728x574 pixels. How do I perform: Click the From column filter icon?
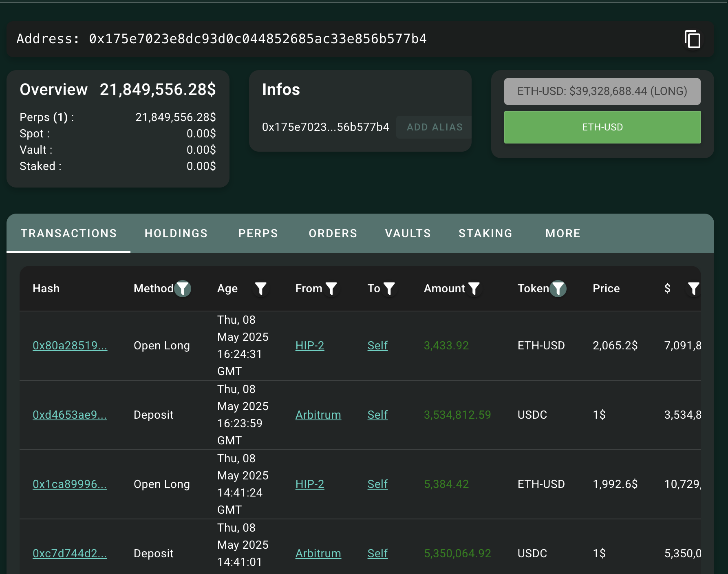click(331, 289)
